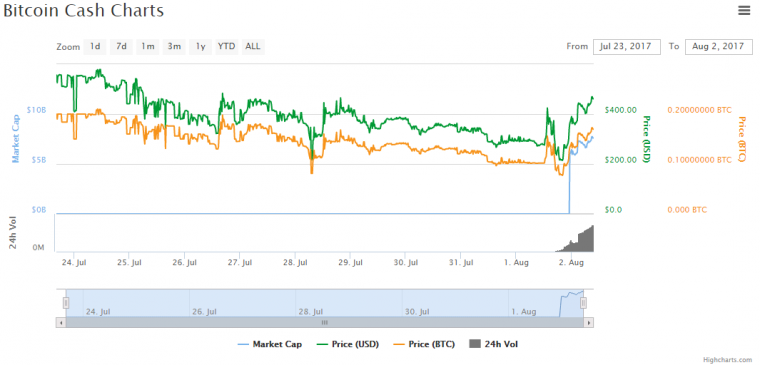
Task: Grab the right navigator range handle
Action: coord(584,303)
